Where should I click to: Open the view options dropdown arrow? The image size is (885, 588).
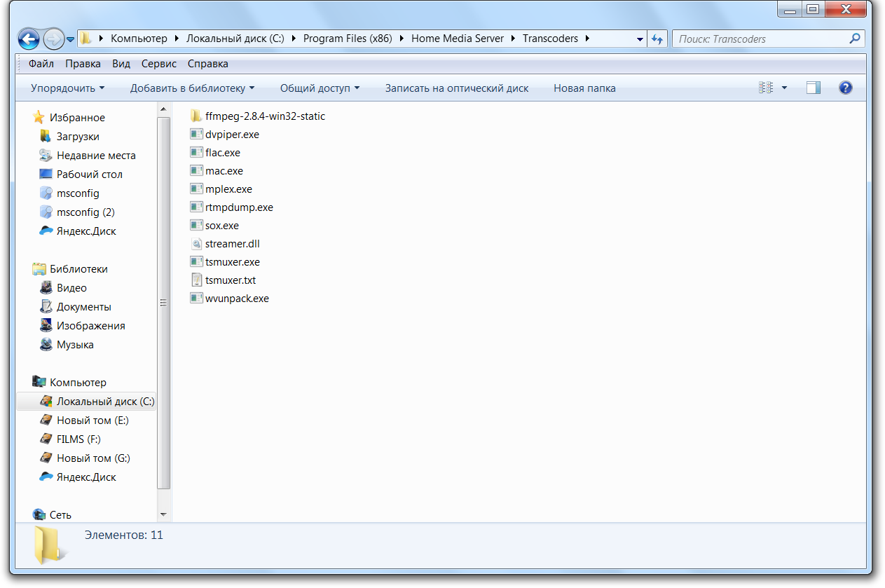[784, 88]
